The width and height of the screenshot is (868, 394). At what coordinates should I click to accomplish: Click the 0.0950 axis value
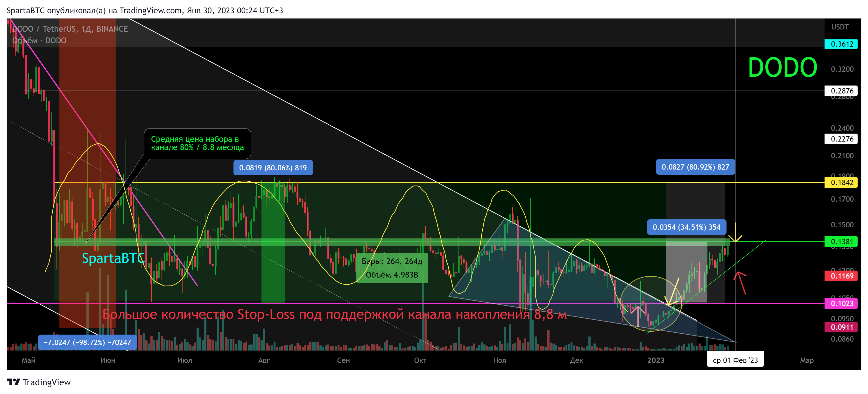click(x=842, y=319)
